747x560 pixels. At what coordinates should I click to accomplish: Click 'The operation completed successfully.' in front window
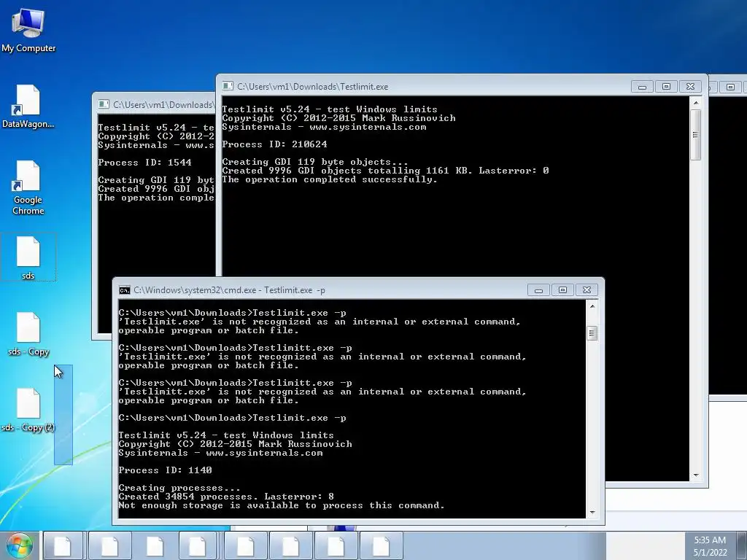pos(330,179)
